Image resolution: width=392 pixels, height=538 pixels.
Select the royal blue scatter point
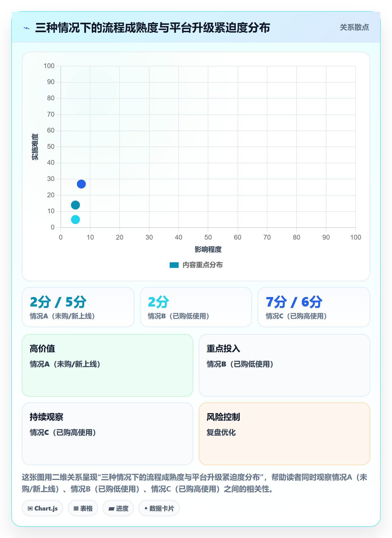click(x=81, y=184)
